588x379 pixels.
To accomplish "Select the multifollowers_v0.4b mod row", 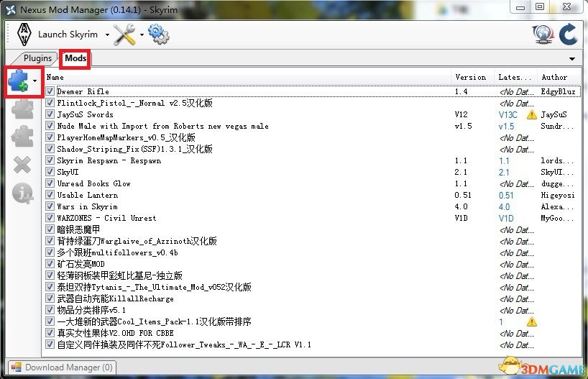I will (x=313, y=252).
